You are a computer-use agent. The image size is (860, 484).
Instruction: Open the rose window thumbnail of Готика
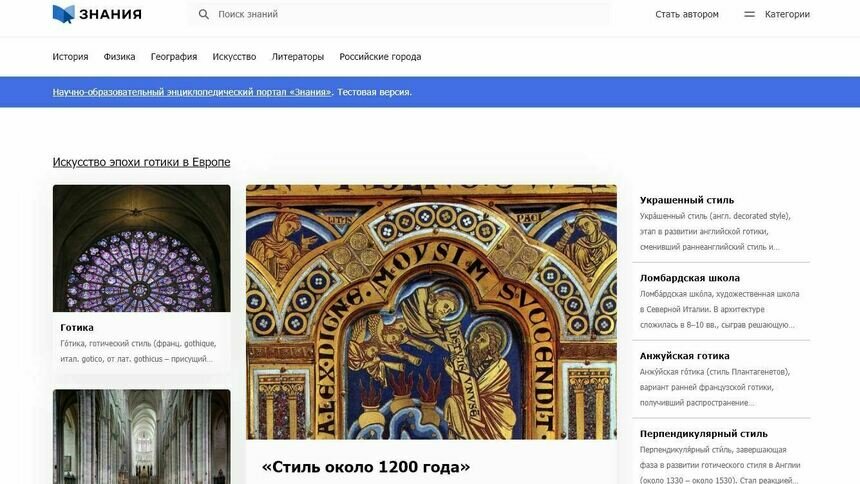point(142,248)
